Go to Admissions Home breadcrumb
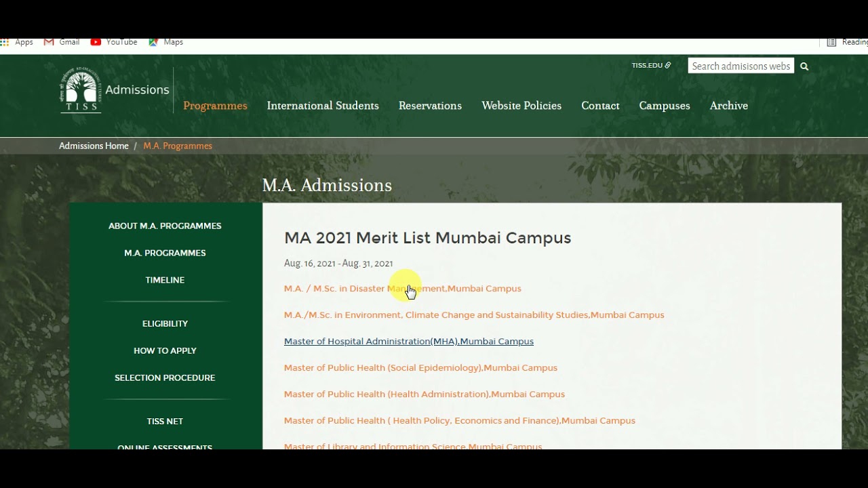The image size is (868, 488). [94, 146]
